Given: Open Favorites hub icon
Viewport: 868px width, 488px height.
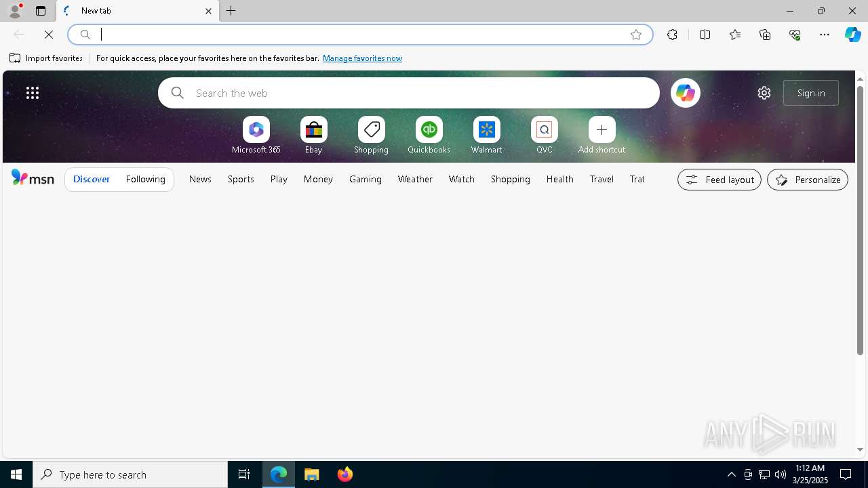Looking at the screenshot, I should pyautogui.click(x=735, y=35).
